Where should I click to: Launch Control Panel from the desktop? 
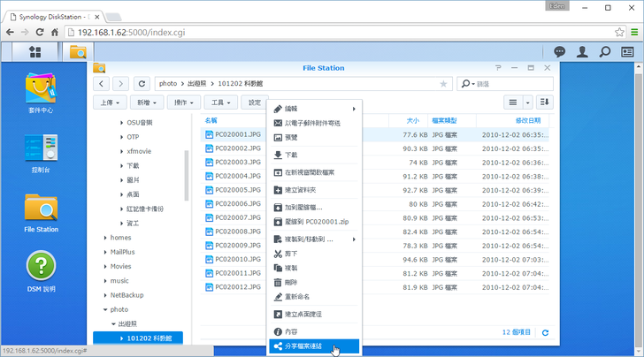click(41, 148)
